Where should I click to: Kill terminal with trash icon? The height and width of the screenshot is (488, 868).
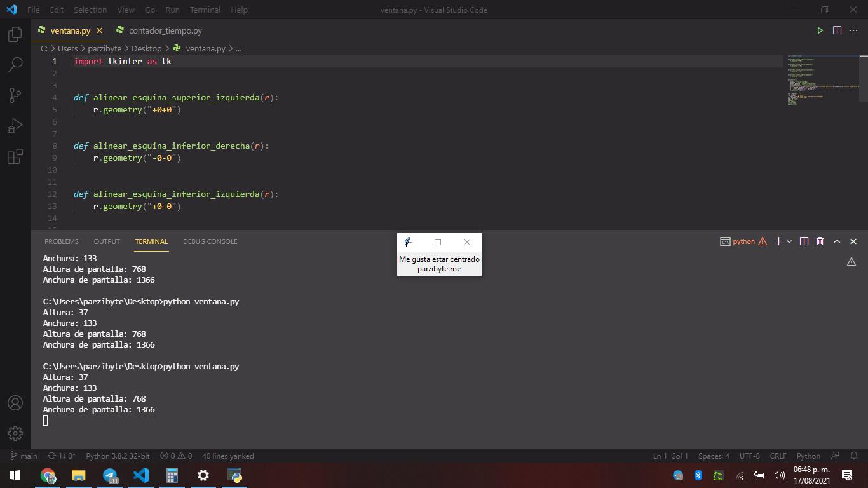820,241
